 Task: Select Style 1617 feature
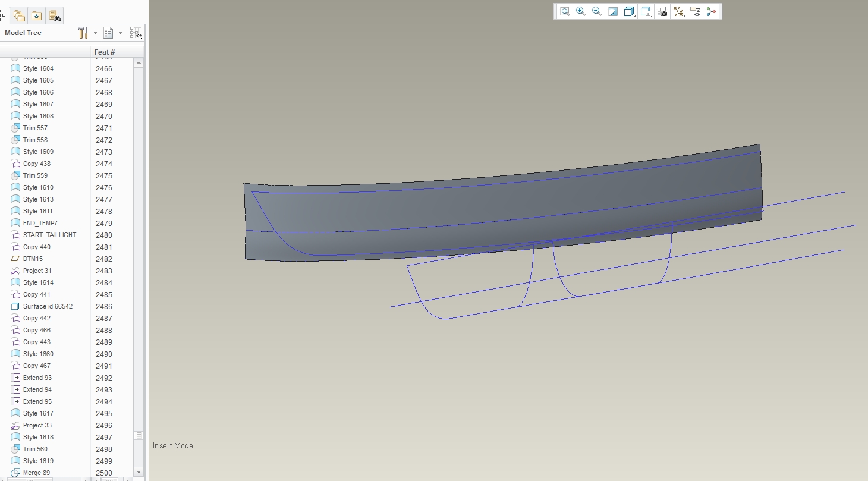pyautogui.click(x=38, y=413)
